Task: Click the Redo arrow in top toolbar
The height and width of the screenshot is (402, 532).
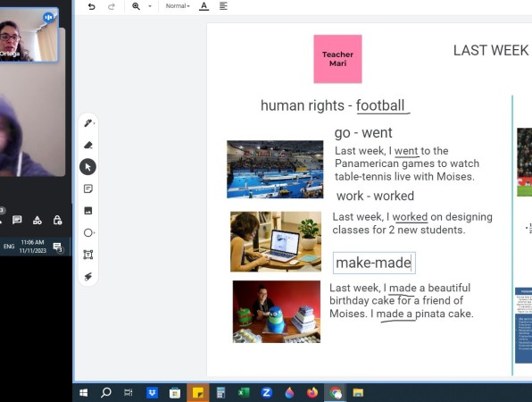Action: coord(112,6)
